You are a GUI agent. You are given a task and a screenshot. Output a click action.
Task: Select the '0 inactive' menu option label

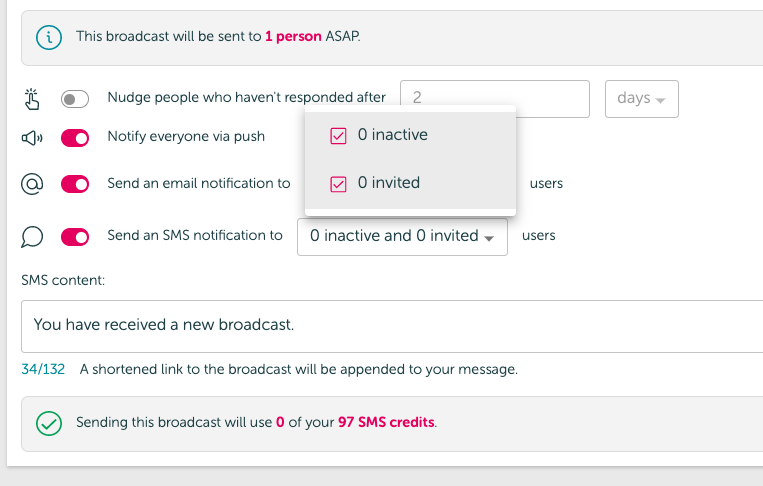(393, 134)
